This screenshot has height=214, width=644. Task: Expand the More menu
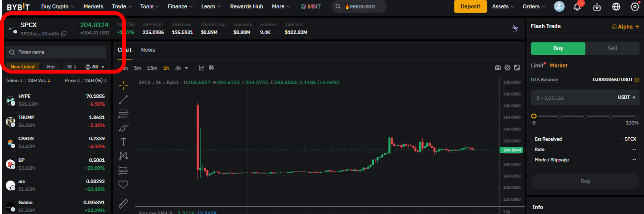coord(281,6)
